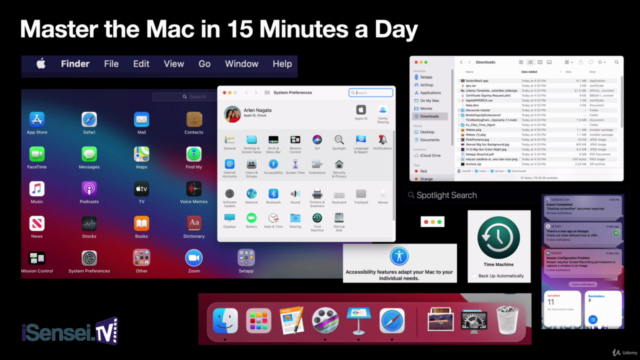Expand Ex_Files_Time_Mgmt folder row
The width and height of the screenshot is (640, 360).
coord(459,125)
